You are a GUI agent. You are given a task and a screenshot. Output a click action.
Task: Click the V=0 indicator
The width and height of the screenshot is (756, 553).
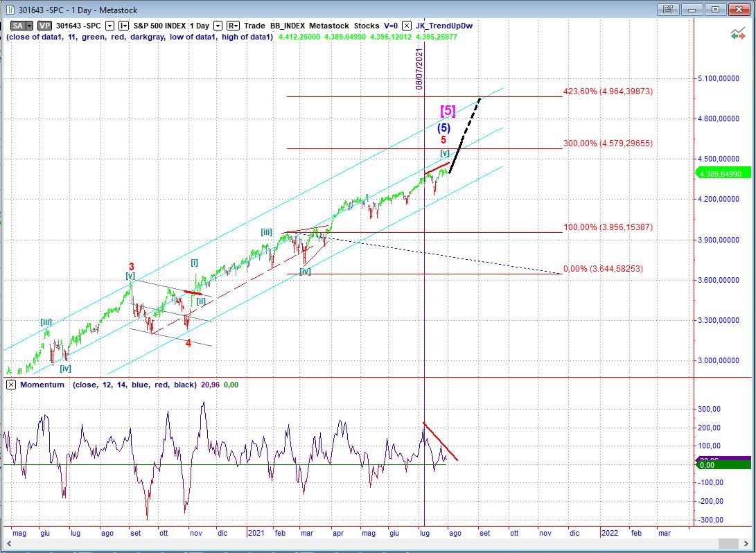point(391,26)
